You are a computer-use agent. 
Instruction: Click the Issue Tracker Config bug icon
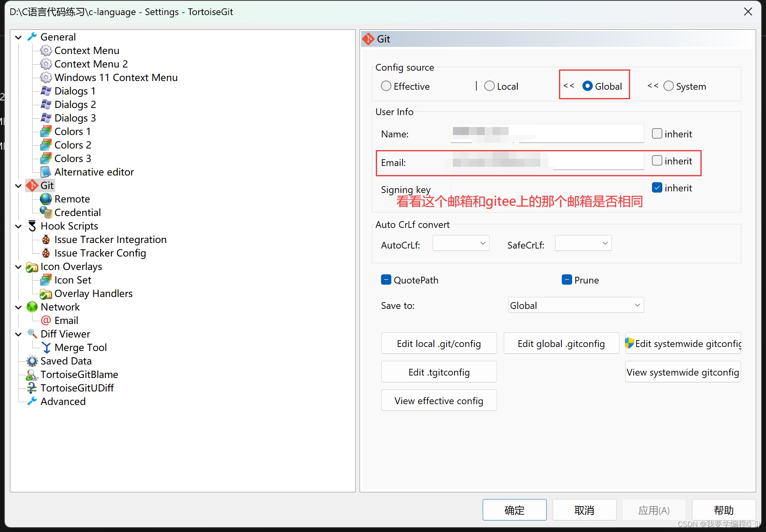point(46,253)
